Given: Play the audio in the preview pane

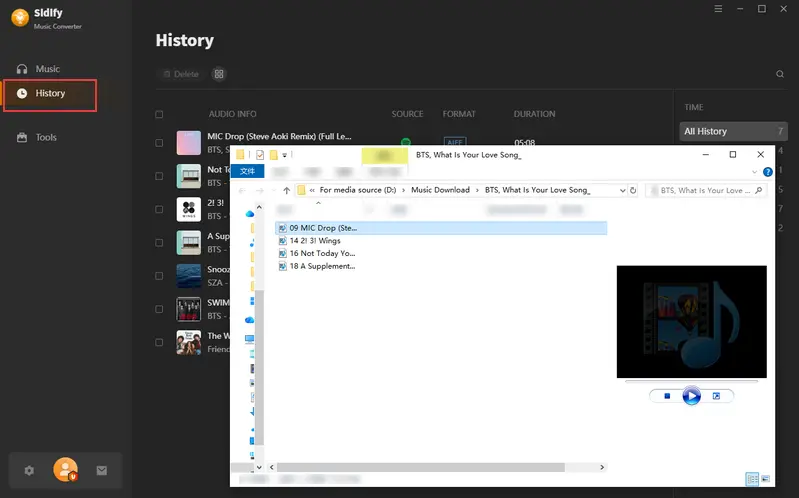Looking at the screenshot, I should coord(691,396).
